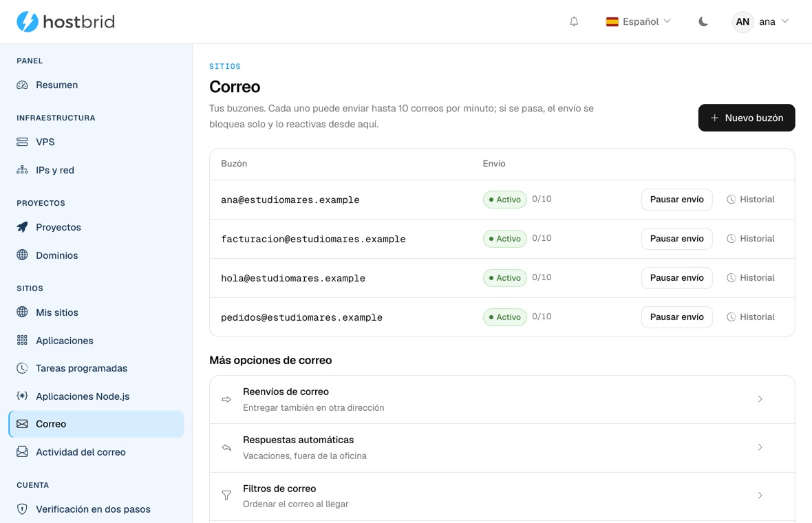Click the SITIOS breadcrumb link

[x=225, y=66]
